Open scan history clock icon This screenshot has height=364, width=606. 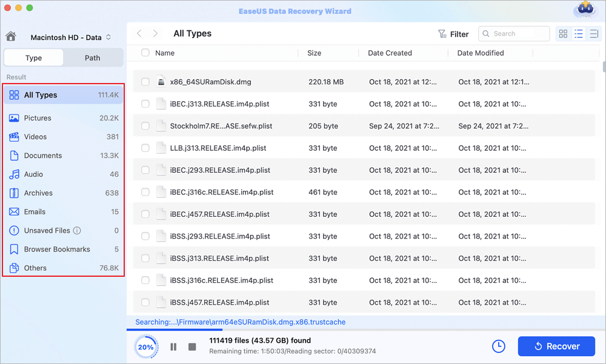498,346
